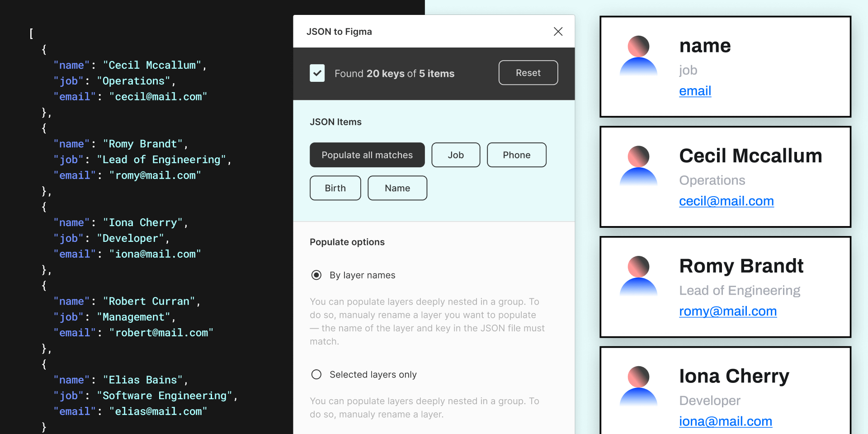Select the Job key chip
This screenshot has width=868, height=434.
(x=456, y=155)
